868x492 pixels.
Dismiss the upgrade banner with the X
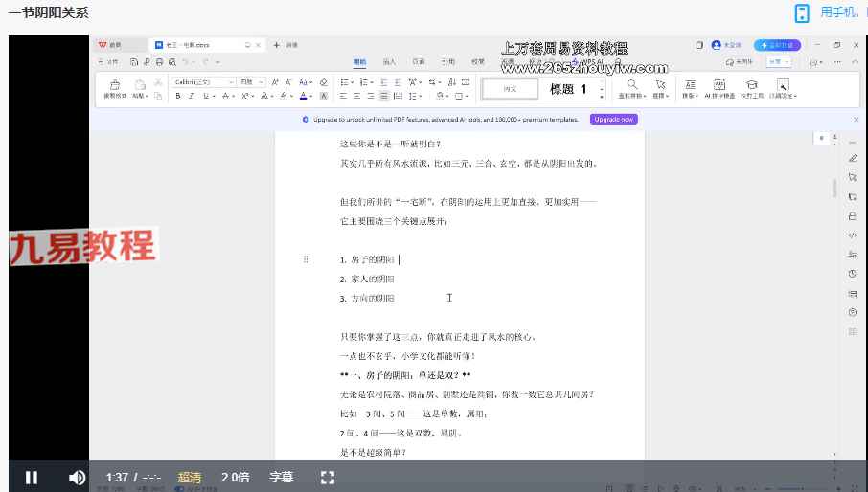click(856, 120)
